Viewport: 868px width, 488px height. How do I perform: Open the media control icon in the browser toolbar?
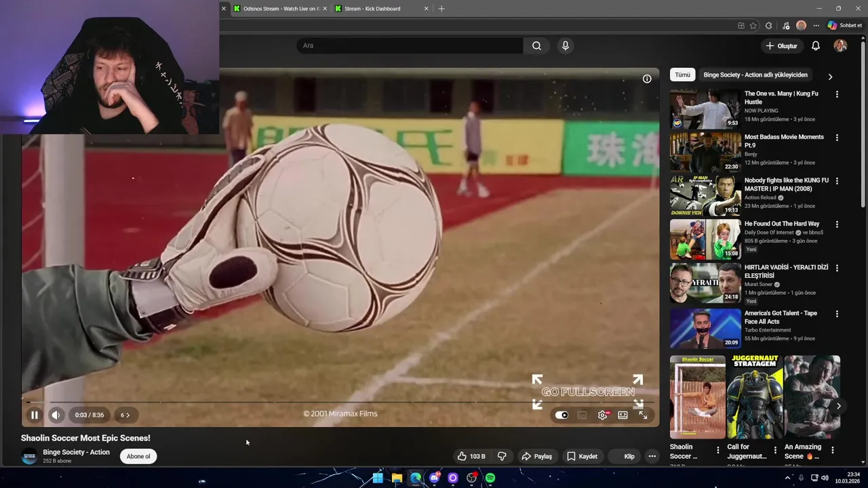click(x=786, y=26)
